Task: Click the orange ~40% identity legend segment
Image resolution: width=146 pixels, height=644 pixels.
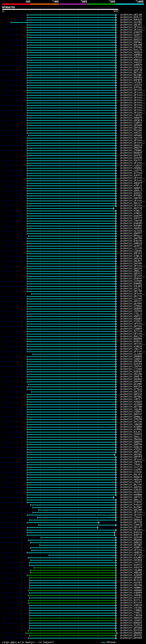Action: click(45, 4)
